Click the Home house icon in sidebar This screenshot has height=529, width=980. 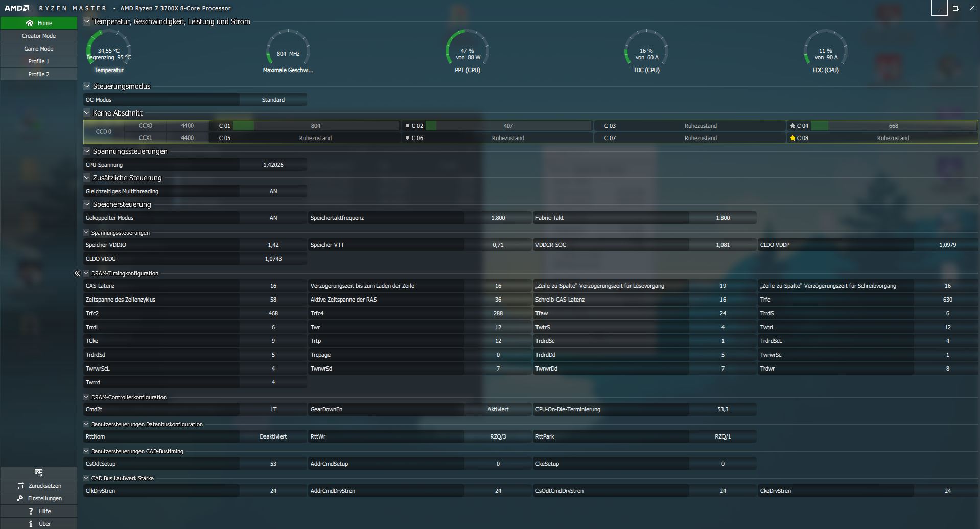(x=30, y=23)
